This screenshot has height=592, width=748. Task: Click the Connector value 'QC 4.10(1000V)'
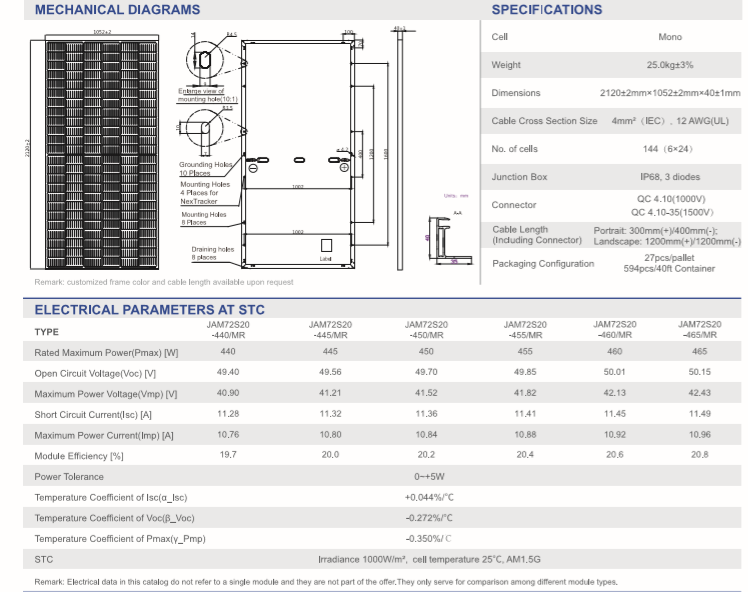point(671,199)
